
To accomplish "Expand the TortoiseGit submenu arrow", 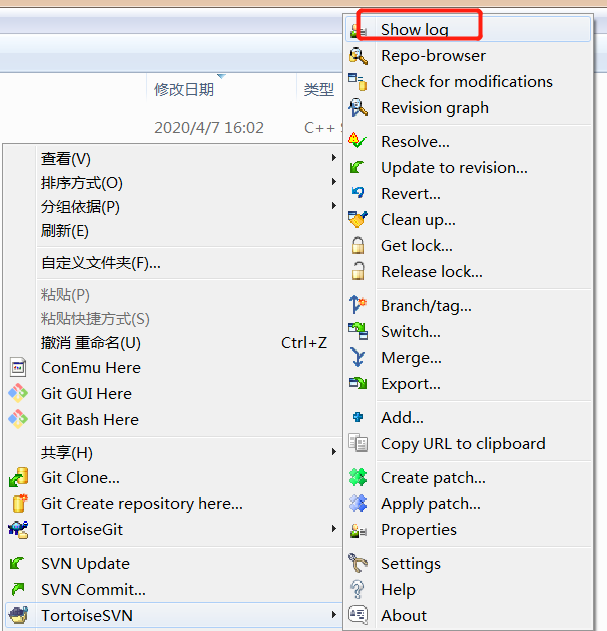I will [x=334, y=528].
